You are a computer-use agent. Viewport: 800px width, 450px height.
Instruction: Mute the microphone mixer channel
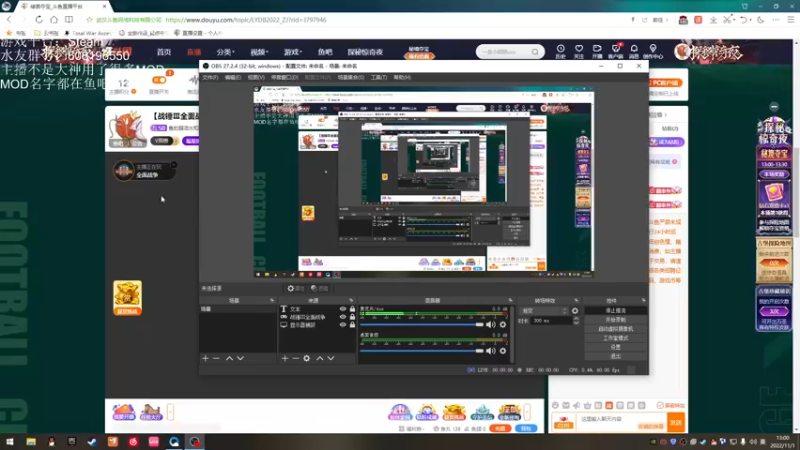point(491,324)
